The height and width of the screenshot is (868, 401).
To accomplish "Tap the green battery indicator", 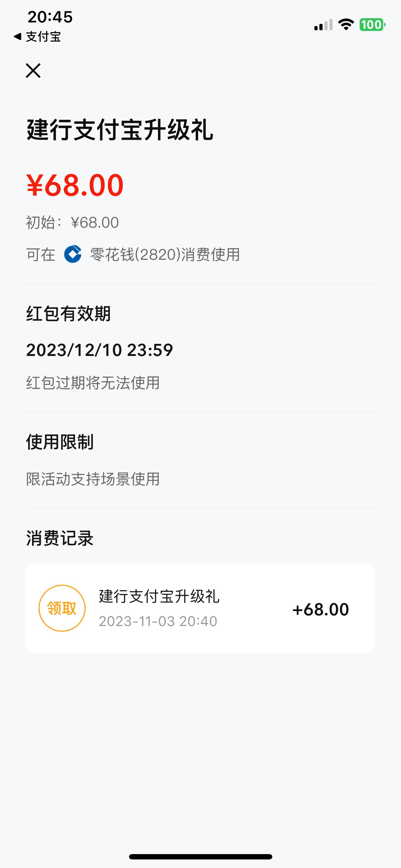I will pos(372,25).
